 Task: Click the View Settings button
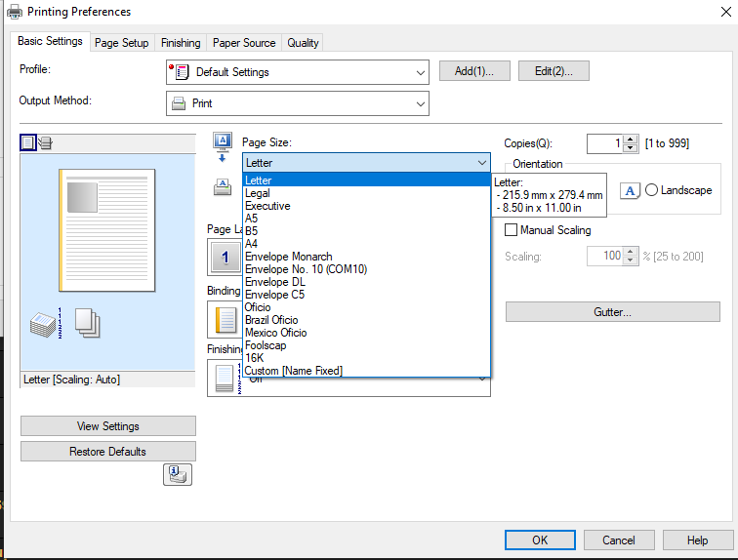pos(107,426)
